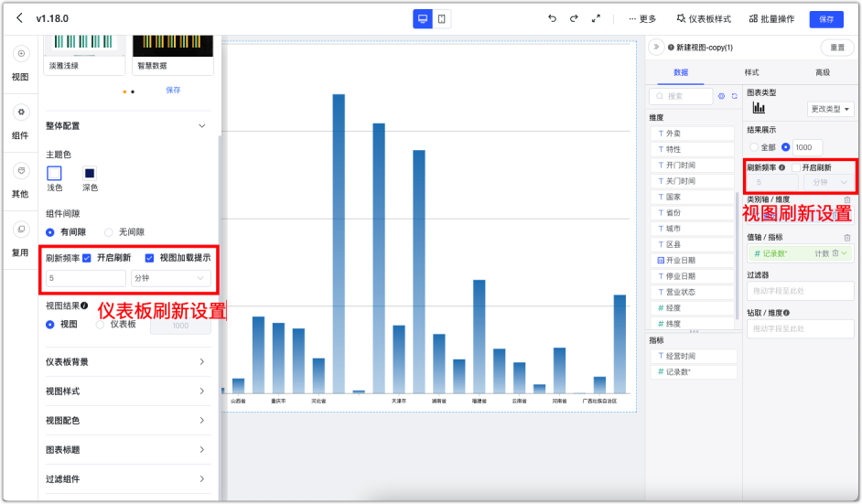
Task: Collapse the 整体配置 section
Action: point(201,126)
